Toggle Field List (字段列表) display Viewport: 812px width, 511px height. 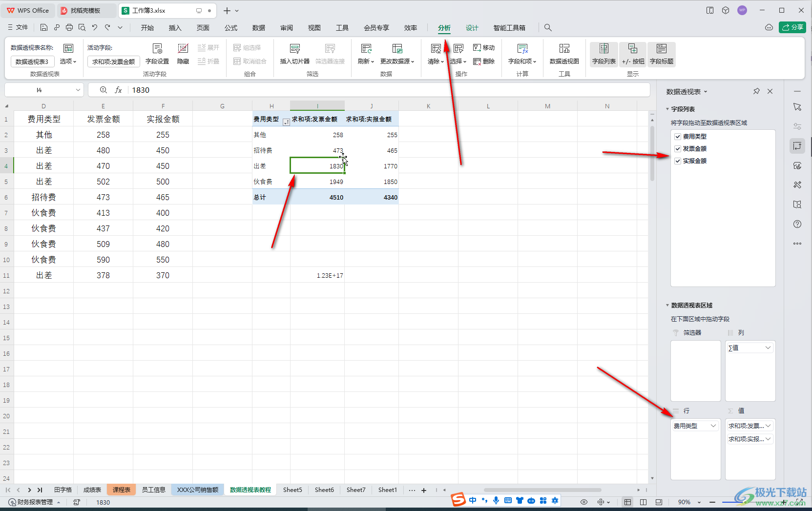pyautogui.click(x=604, y=54)
